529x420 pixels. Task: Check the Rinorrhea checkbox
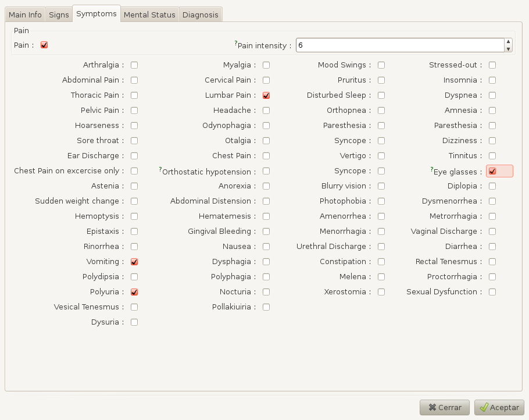pyautogui.click(x=134, y=247)
